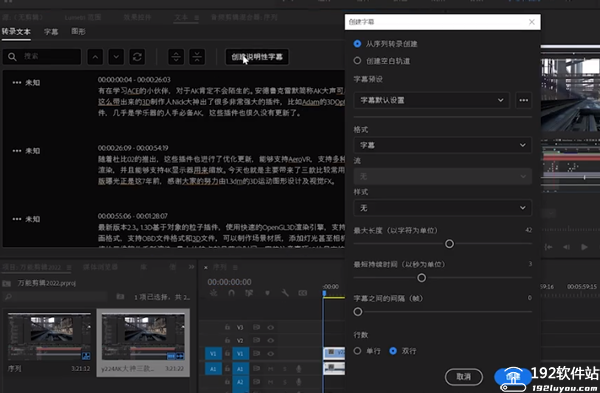
Task: Choose 单行 line count option
Action: coord(357,351)
